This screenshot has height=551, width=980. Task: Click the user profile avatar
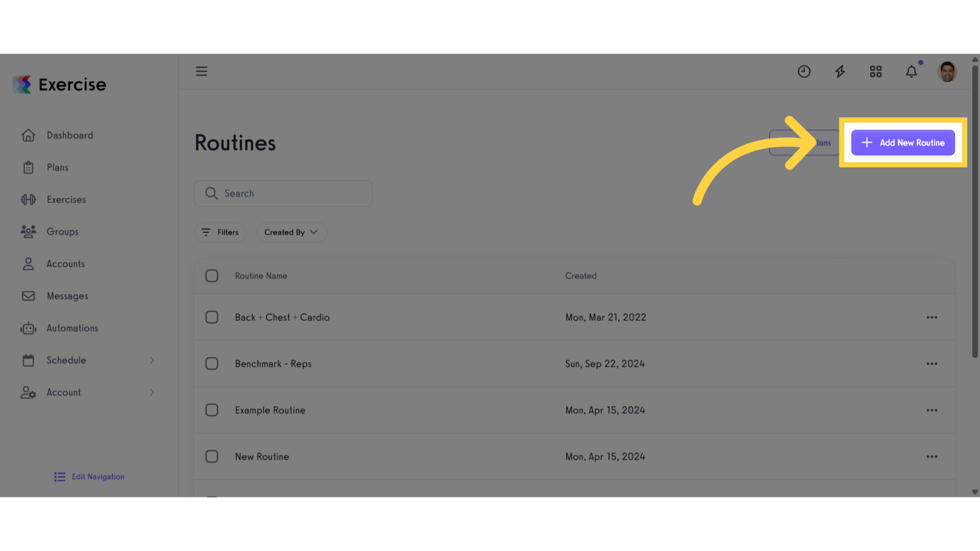click(947, 71)
